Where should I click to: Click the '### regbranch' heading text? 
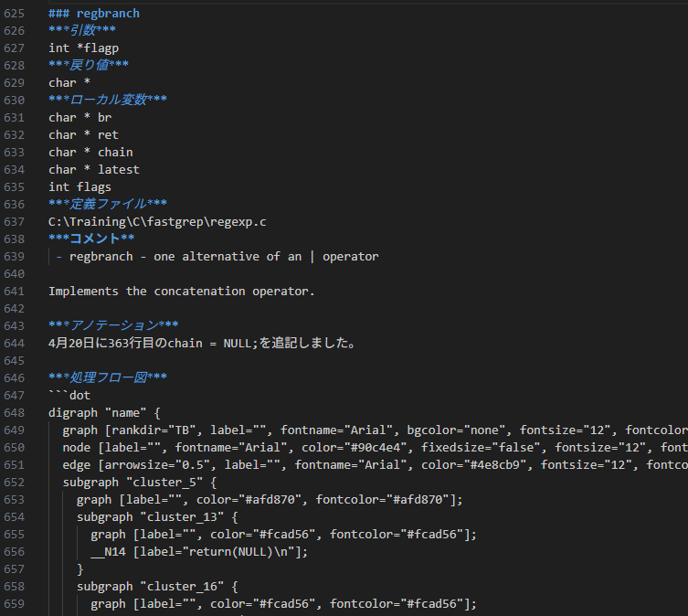click(x=94, y=14)
